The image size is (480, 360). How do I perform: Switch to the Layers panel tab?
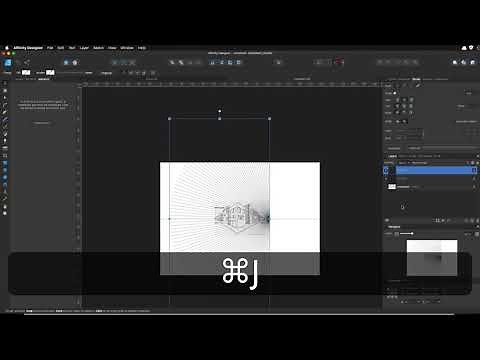pyautogui.click(x=393, y=156)
